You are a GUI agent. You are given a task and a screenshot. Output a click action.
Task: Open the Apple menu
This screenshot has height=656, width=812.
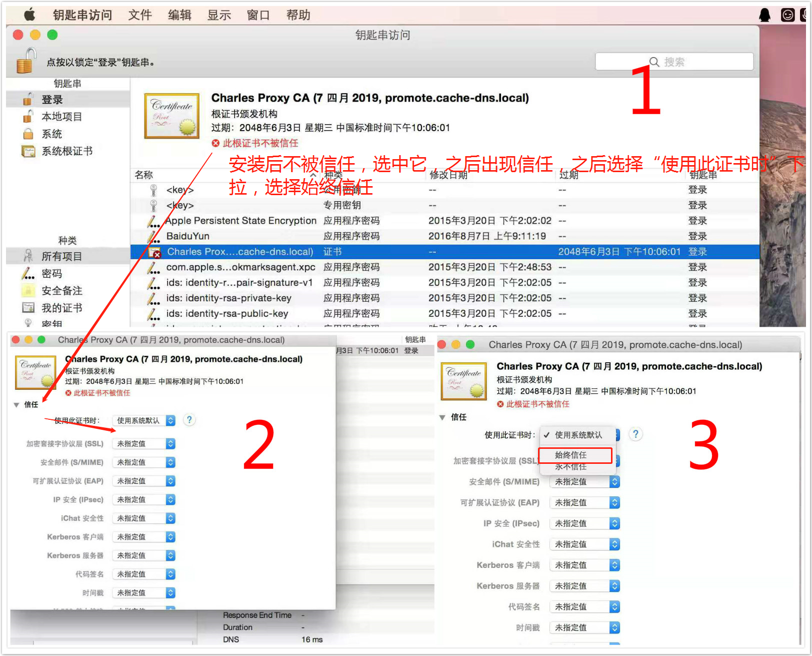[x=30, y=15]
